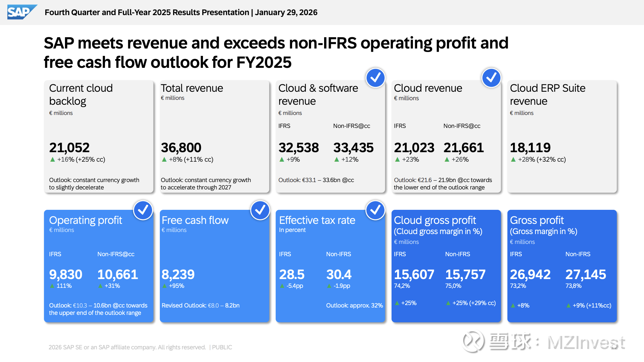Screen dimensions: 644x362
Task: Click the checkmark badge on Cloud & software revenue card
Action: click(x=375, y=78)
